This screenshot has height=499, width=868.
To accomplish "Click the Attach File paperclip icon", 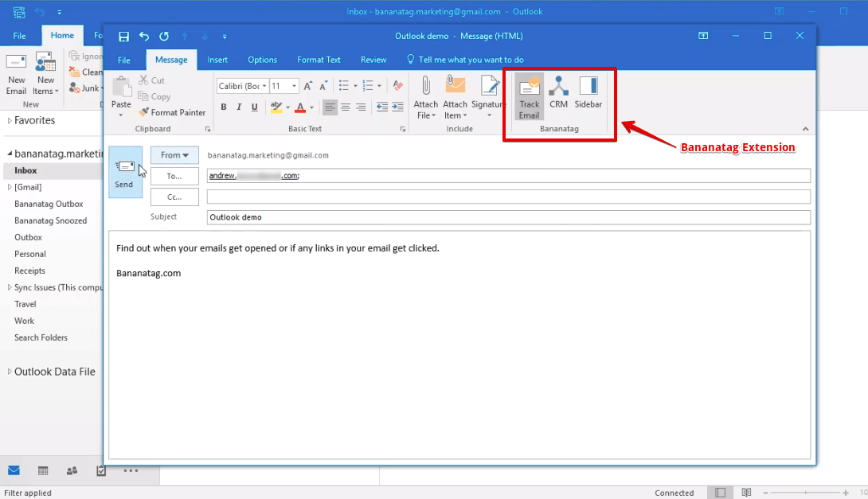I will click(x=426, y=86).
